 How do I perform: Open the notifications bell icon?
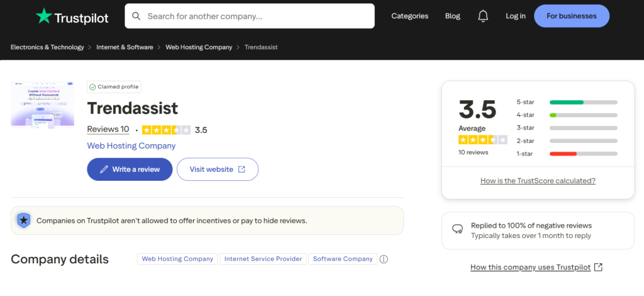coord(483,16)
